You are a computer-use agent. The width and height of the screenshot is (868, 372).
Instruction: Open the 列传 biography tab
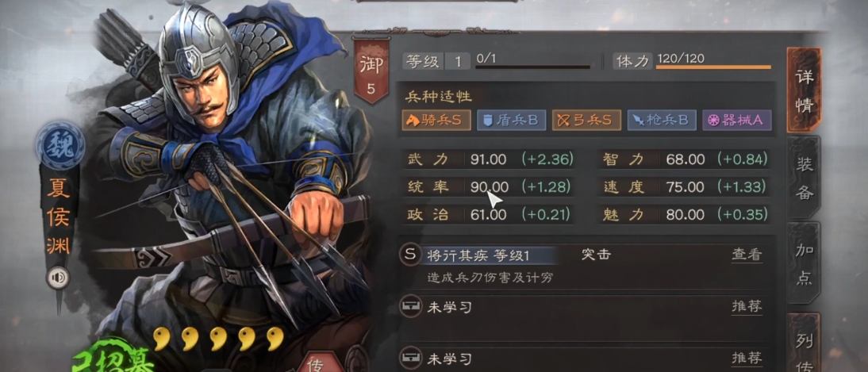(805, 343)
